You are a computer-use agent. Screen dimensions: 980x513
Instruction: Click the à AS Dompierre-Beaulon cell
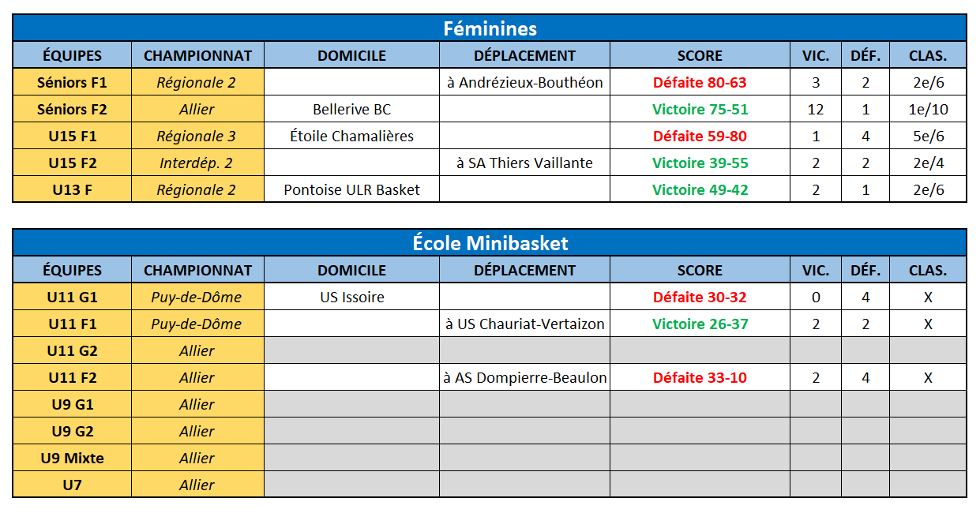(x=524, y=377)
